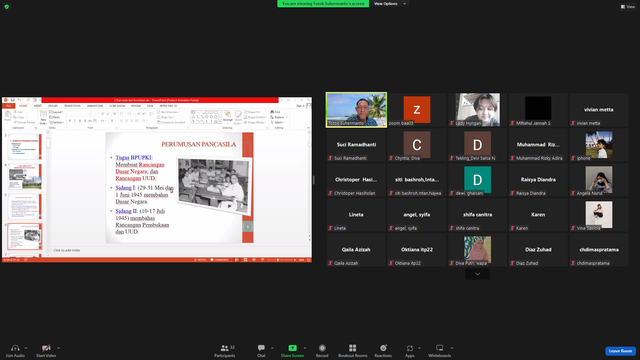The height and width of the screenshot is (360, 640).
Task: Select the Lady Hungari video tile
Action: pos(478,110)
